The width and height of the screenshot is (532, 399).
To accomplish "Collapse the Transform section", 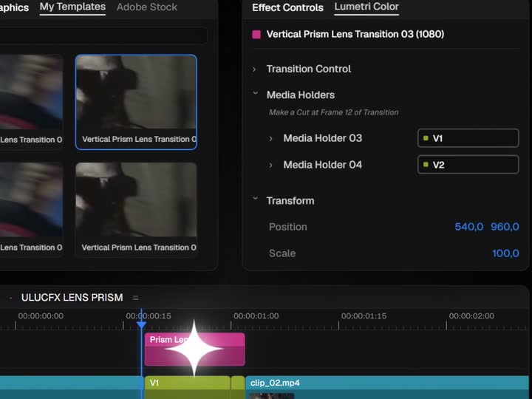I will coord(256,199).
